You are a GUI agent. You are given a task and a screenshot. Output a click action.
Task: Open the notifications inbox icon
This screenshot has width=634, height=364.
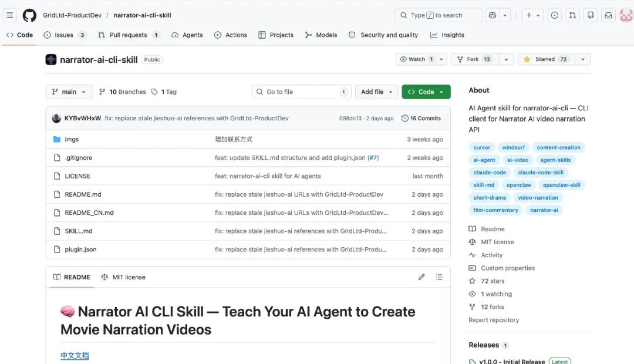(608, 15)
